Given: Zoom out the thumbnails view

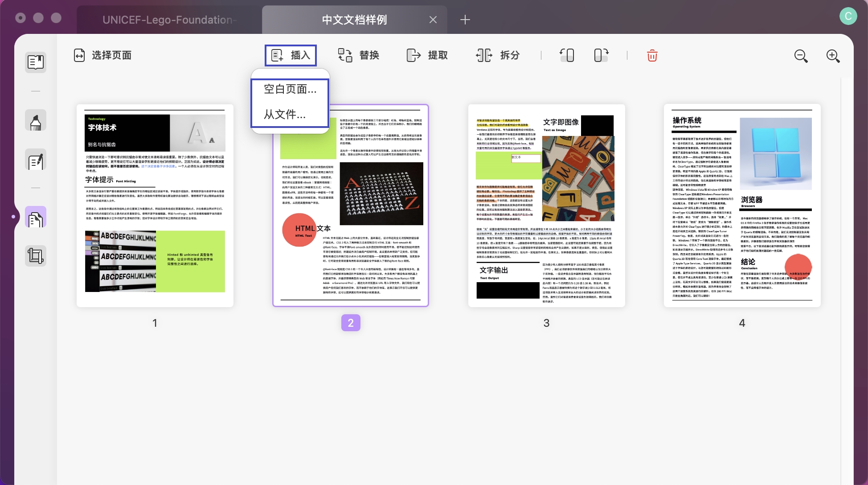Looking at the screenshot, I should [x=801, y=56].
